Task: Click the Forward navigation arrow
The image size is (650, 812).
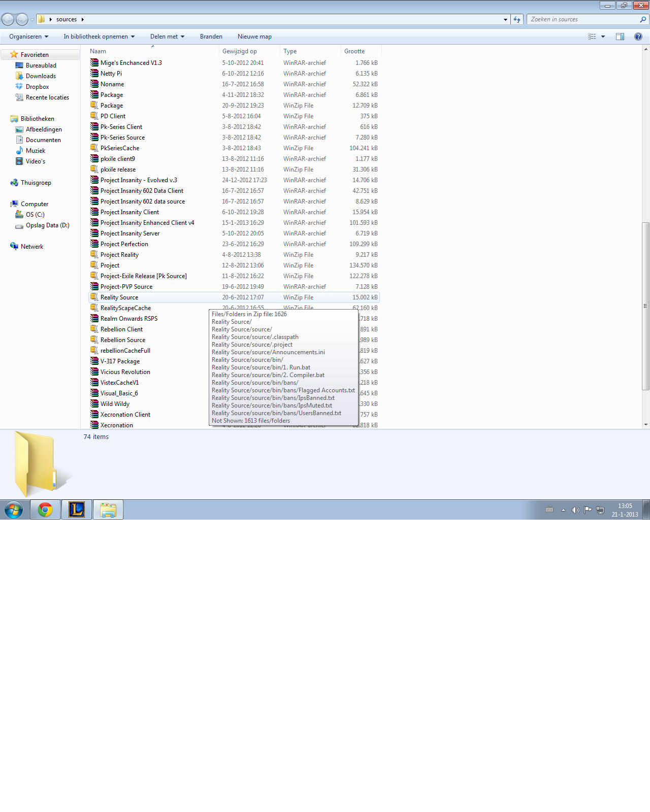Action: [22, 19]
